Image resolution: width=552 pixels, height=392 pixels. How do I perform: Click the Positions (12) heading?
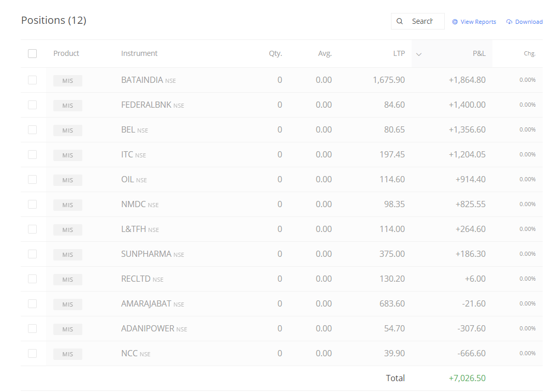53,20
